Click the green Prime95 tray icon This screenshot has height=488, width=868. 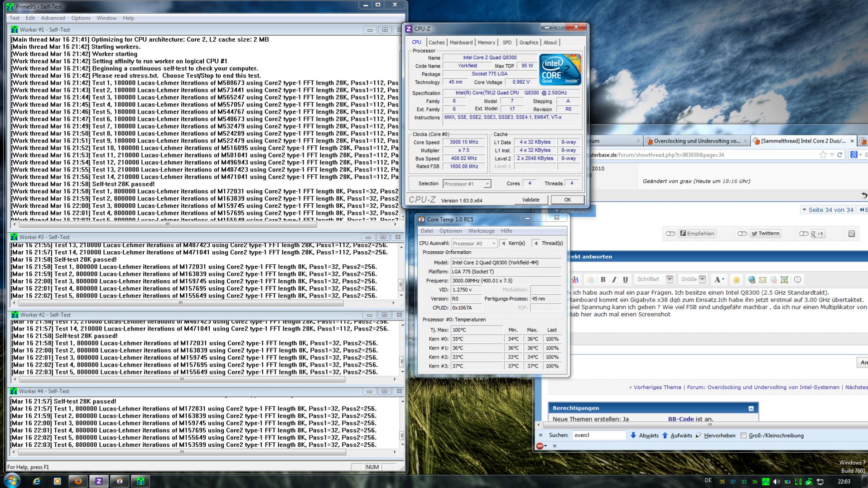point(766,482)
